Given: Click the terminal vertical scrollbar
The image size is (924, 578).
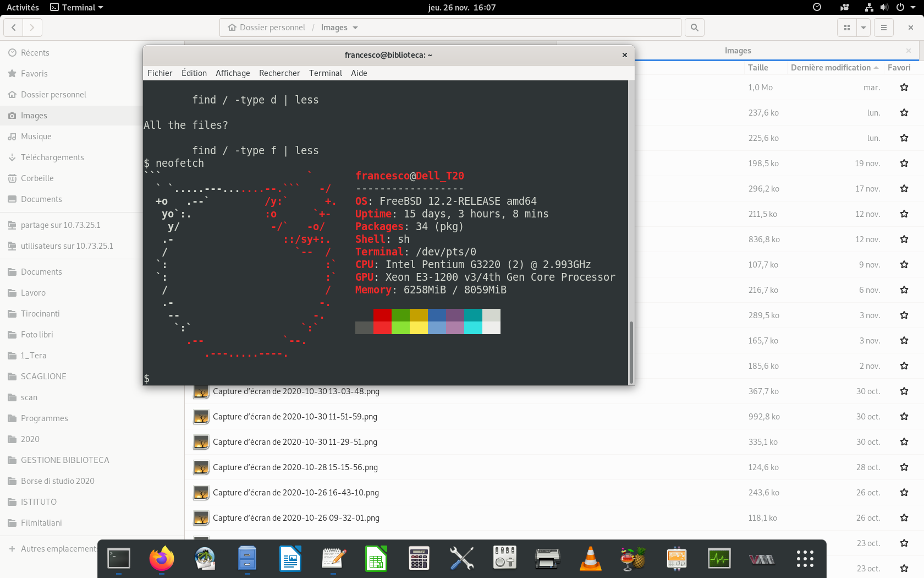Looking at the screenshot, I should pos(631,352).
